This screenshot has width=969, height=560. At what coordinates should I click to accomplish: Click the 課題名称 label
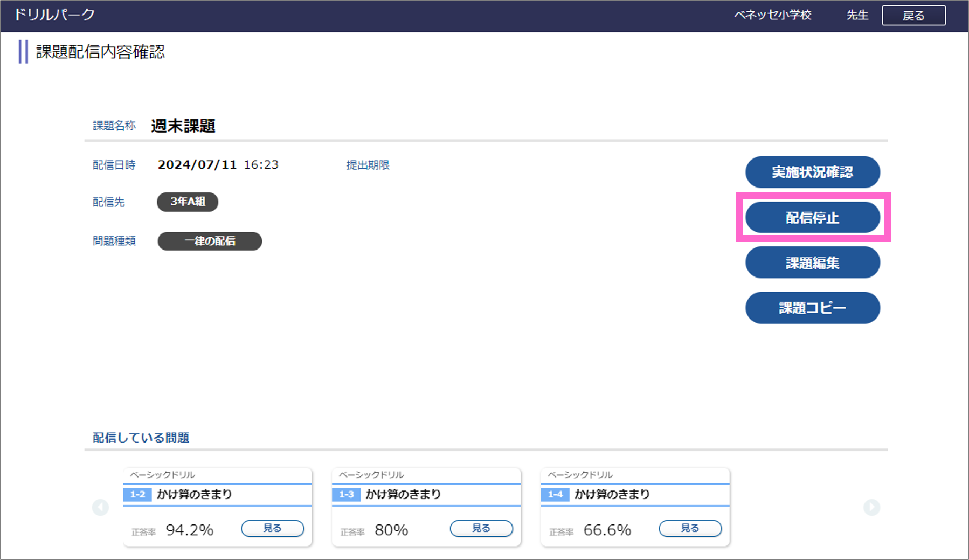[114, 126]
